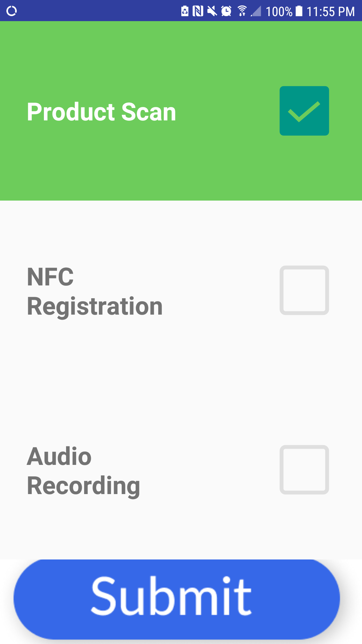
Task: Tap the NFC status bar icon
Action: pos(198,11)
